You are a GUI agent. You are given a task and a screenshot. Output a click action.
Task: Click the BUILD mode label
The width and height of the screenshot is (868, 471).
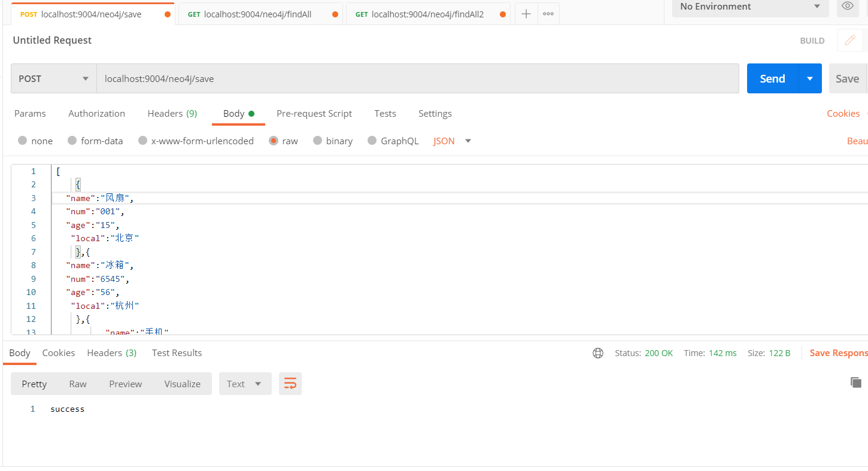[812, 41]
